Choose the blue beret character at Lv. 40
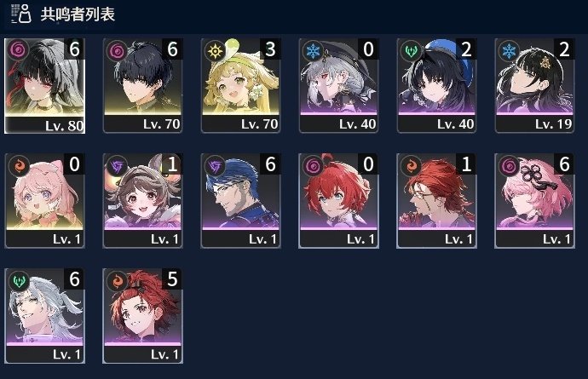Image resolution: width=588 pixels, height=379 pixels. point(437,86)
